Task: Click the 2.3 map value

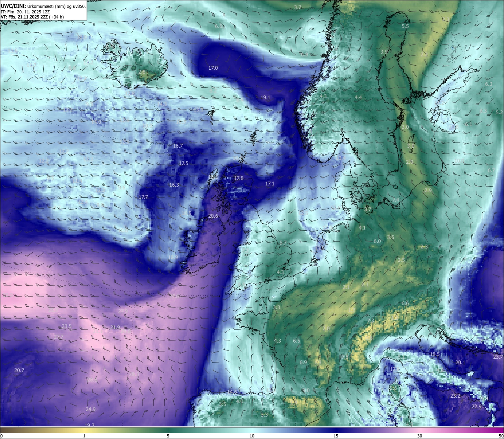Action: [424, 247]
